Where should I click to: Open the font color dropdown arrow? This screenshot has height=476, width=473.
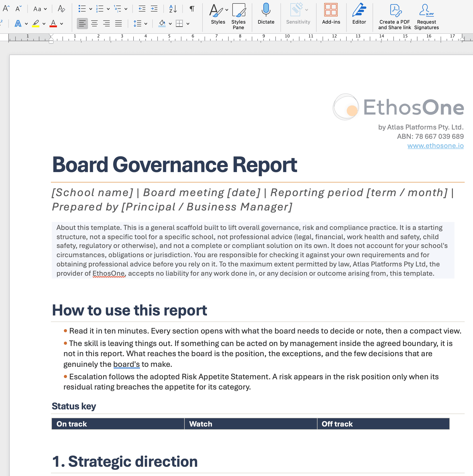(x=62, y=24)
